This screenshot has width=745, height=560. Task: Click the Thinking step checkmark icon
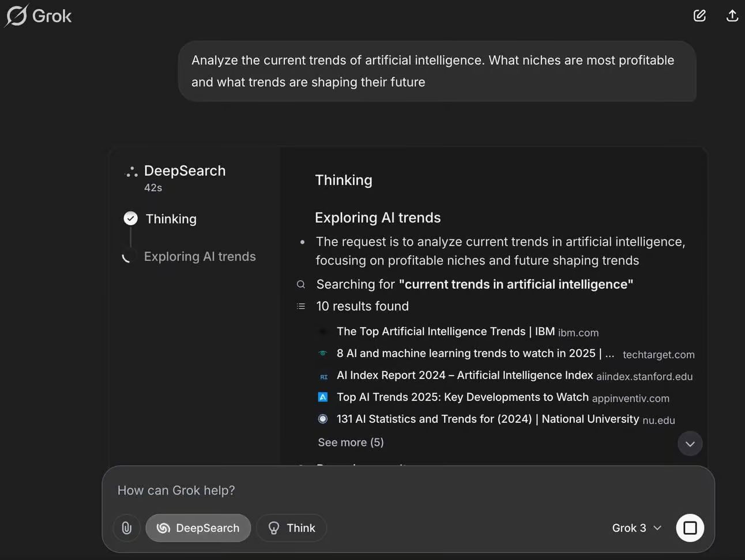click(x=131, y=218)
